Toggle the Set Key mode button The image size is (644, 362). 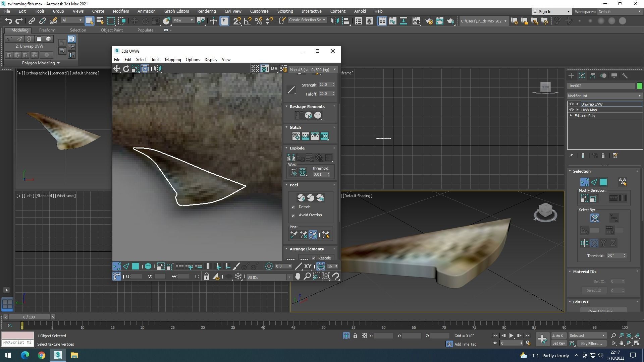click(558, 343)
